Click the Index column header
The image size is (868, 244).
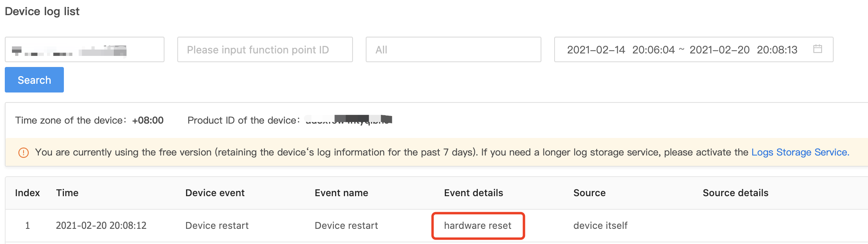28,193
